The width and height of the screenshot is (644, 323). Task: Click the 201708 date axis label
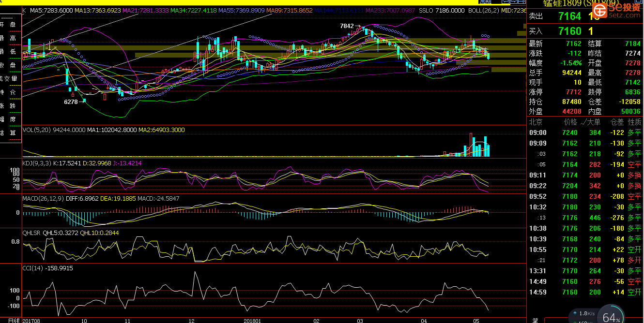tap(31, 320)
